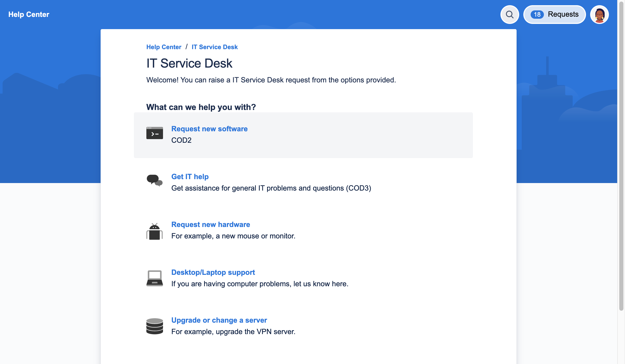Click the database stack server icon
Viewport: 625px width, 364px height.
(x=155, y=326)
